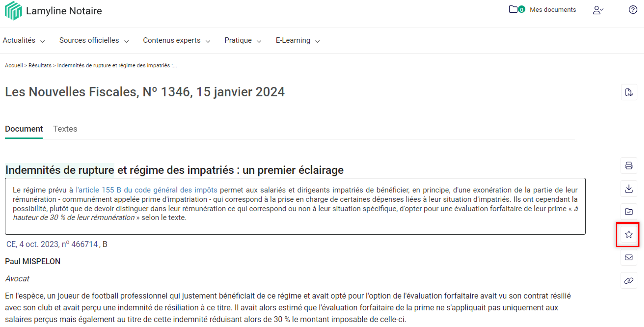This screenshot has height=327, width=644.
Task: Go to Résultats in breadcrumb
Action: (x=40, y=65)
